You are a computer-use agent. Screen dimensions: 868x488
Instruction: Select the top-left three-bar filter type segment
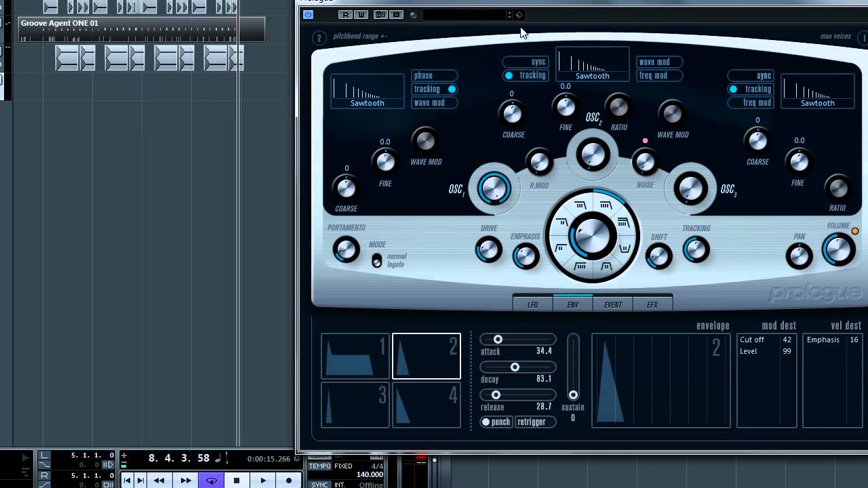[580, 206]
